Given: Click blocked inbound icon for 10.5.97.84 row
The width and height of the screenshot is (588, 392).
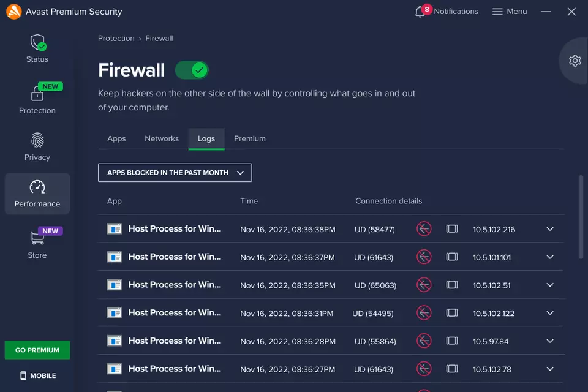Looking at the screenshot, I should (x=424, y=341).
